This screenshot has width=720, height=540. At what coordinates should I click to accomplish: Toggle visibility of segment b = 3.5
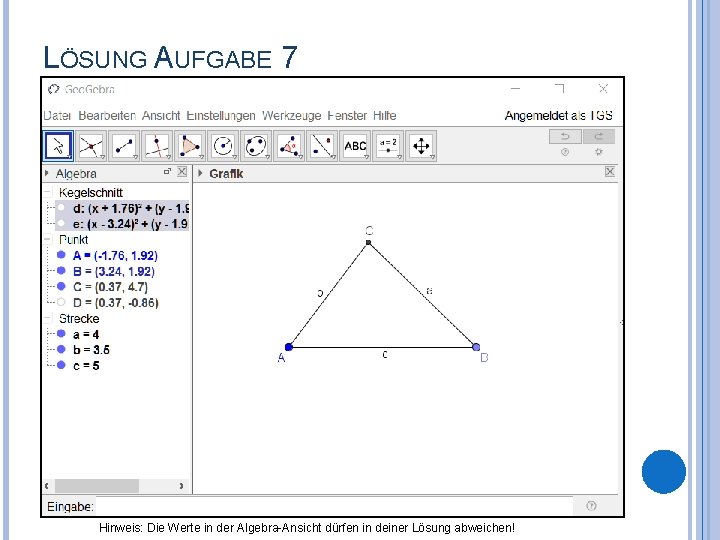pos(61,349)
